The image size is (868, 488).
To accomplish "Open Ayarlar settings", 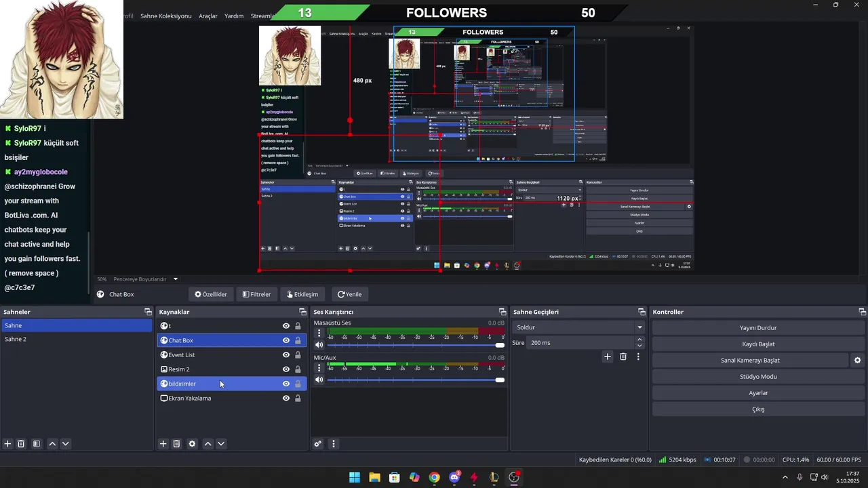I will tap(758, 393).
